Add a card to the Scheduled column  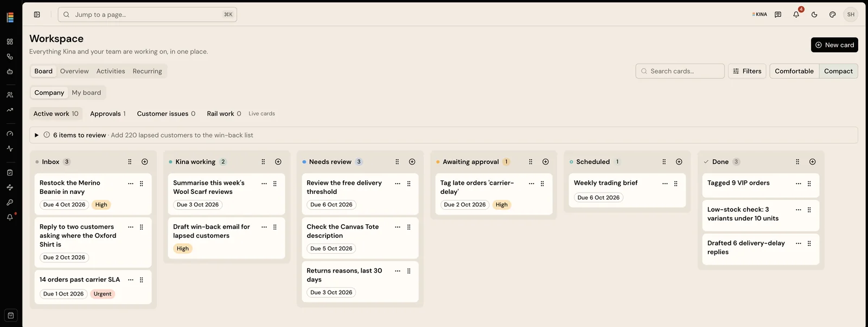tap(679, 162)
